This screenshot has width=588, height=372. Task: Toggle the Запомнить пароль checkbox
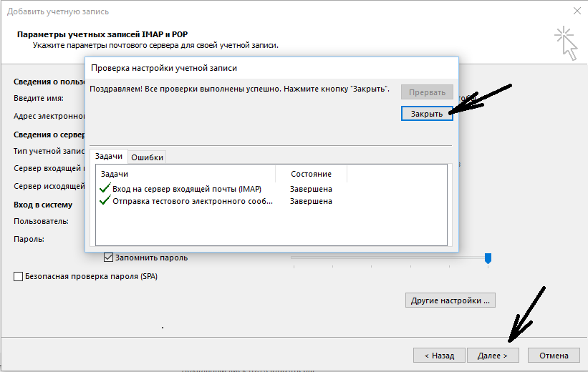click(x=109, y=258)
